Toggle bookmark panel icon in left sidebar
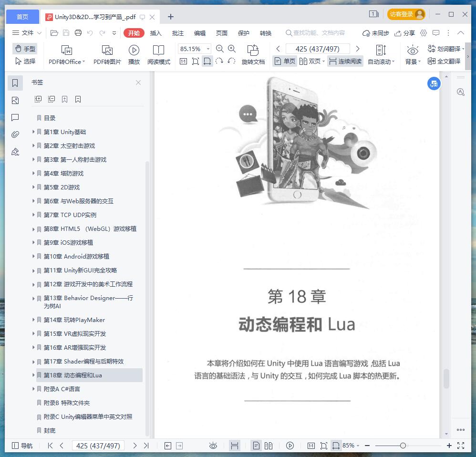 (15, 83)
